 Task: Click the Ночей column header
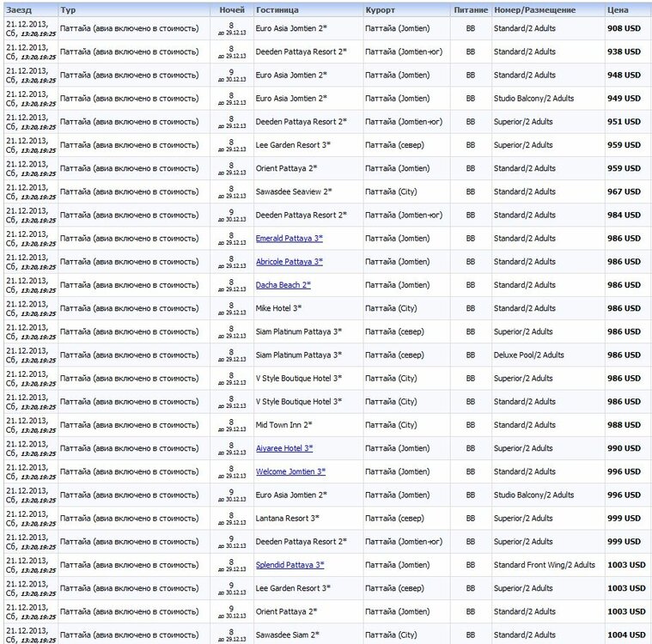coord(232,10)
